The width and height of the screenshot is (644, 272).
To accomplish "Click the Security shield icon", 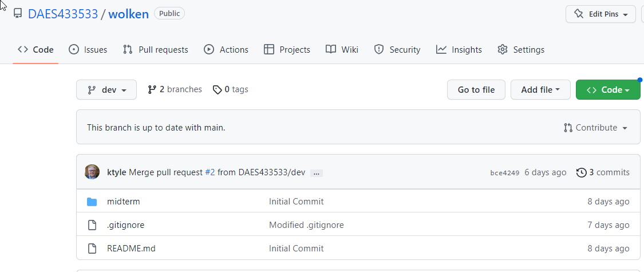I will point(379,50).
